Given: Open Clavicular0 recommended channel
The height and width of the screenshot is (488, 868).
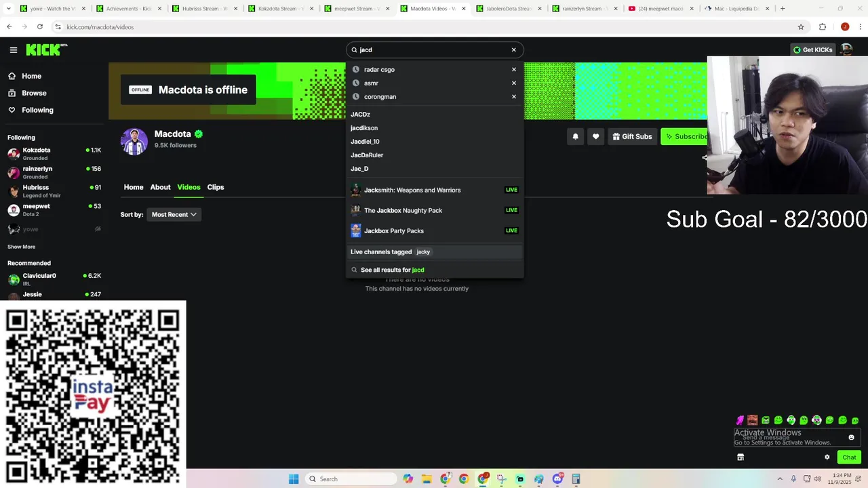Looking at the screenshot, I should point(54,279).
